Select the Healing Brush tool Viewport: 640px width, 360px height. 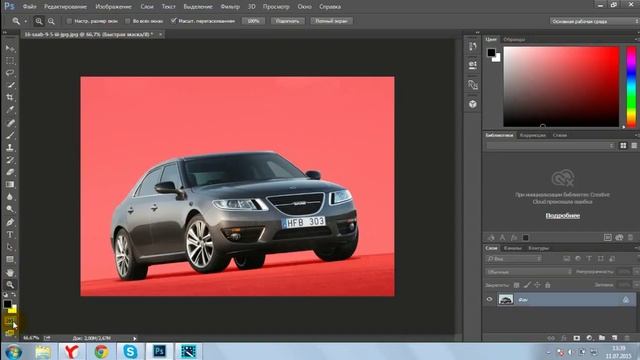10,122
